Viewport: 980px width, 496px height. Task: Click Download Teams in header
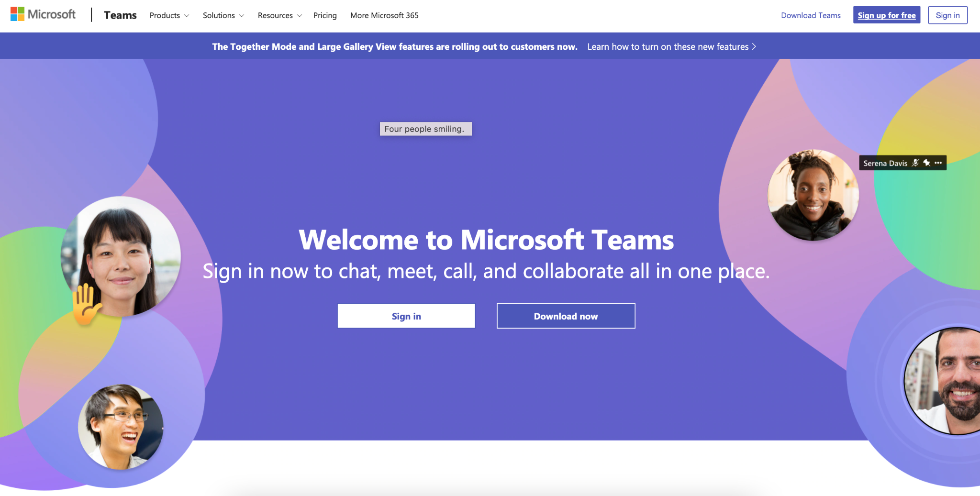point(811,15)
